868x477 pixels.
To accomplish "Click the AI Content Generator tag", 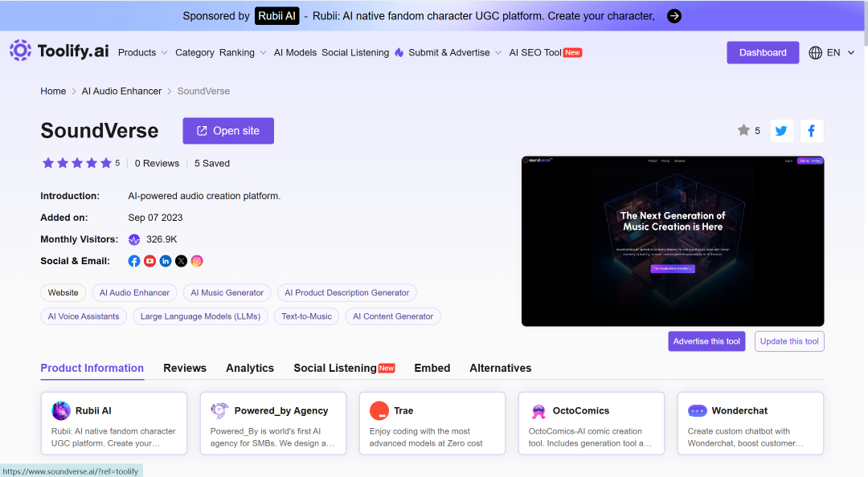I will (393, 316).
